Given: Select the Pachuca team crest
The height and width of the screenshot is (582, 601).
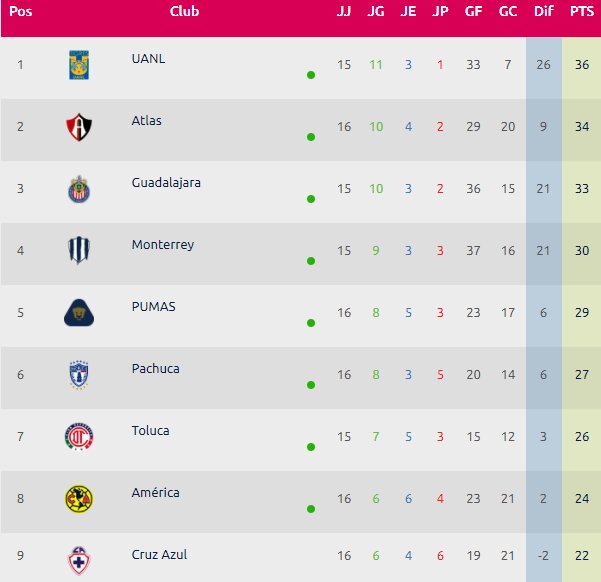Looking at the screenshot, I should (x=79, y=374).
